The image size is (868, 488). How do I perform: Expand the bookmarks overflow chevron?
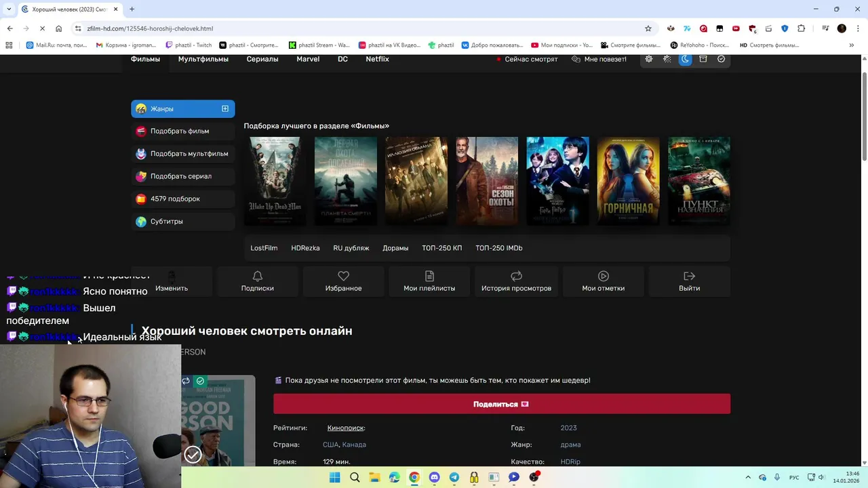[x=851, y=45]
